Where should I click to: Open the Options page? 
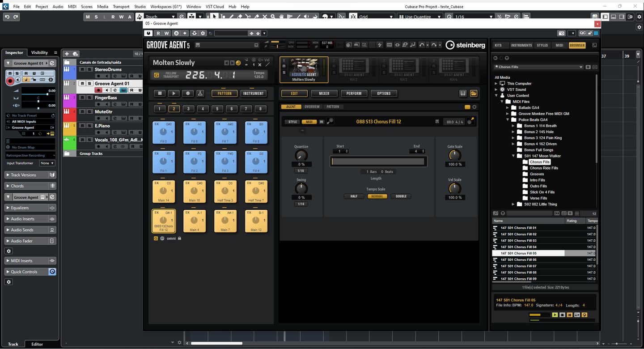tap(384, 94)
